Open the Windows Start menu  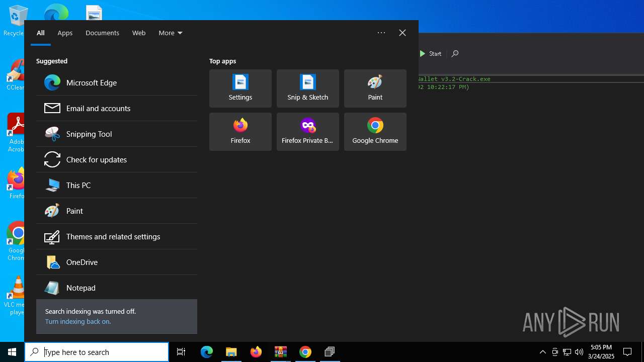tap(12, 352)
